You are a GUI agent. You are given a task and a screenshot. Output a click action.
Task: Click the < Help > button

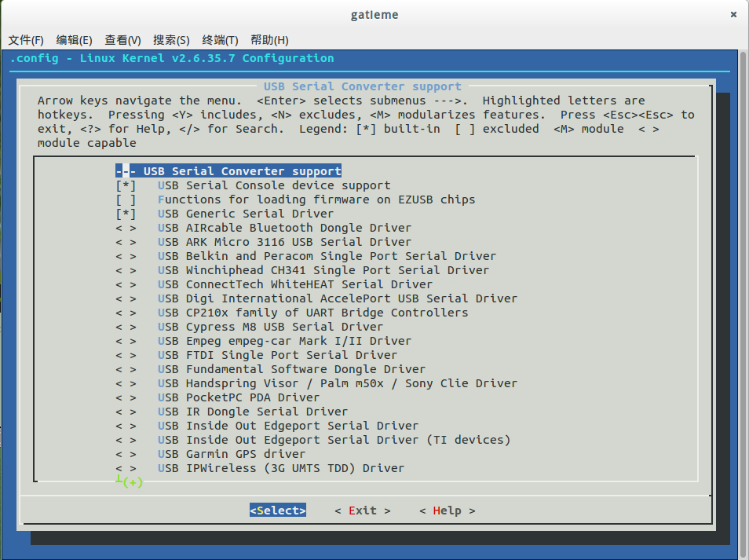(x=447, y=511)
